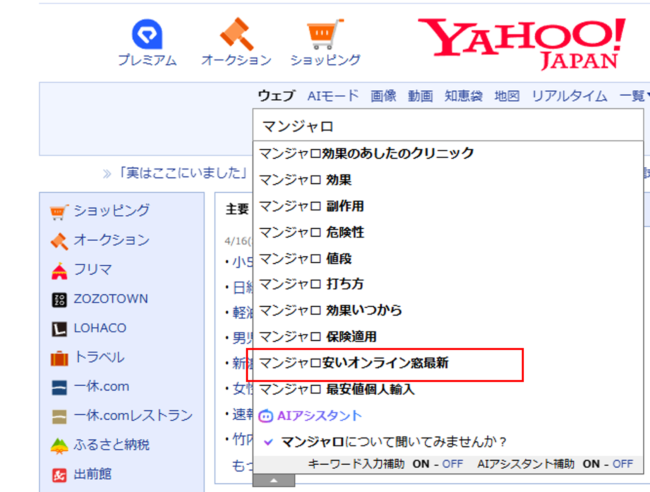
Task: Select suggestion マンジャロ 打ち方
Action: 448,284
